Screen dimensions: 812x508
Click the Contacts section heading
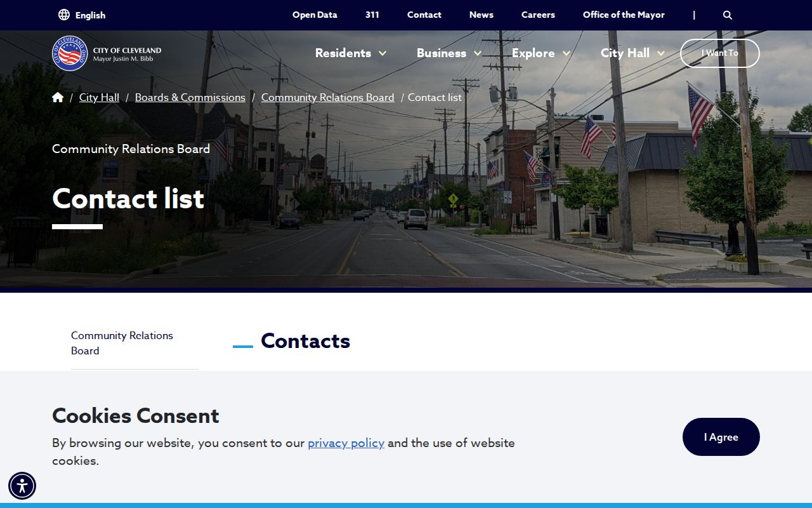point(305,341)
